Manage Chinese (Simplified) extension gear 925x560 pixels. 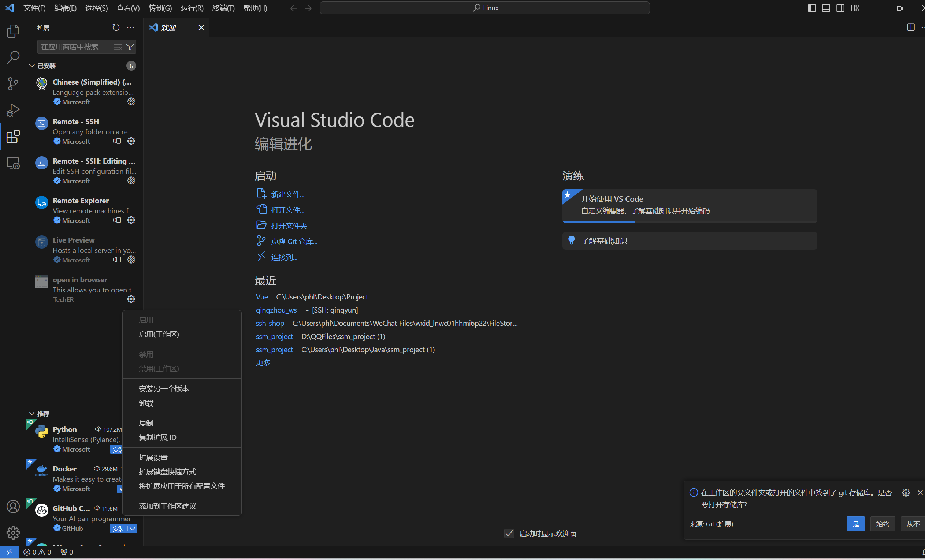(131, 101)
